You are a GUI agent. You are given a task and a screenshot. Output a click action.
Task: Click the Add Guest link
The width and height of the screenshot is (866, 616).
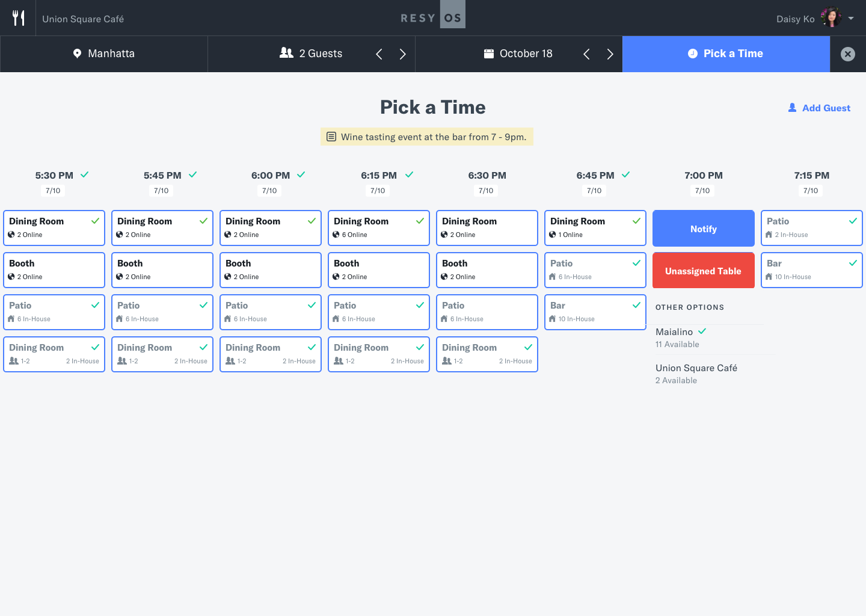[819, 108]
